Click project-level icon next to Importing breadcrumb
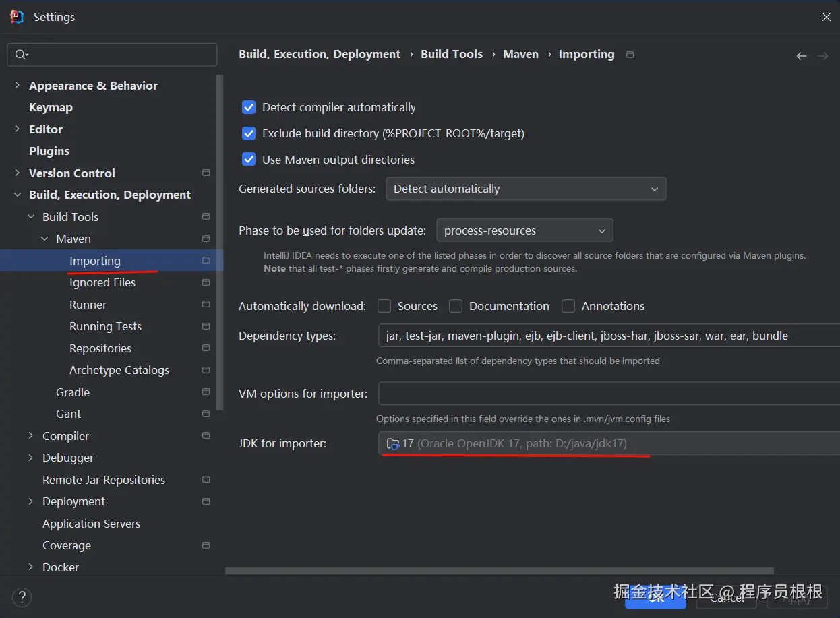 630,55
